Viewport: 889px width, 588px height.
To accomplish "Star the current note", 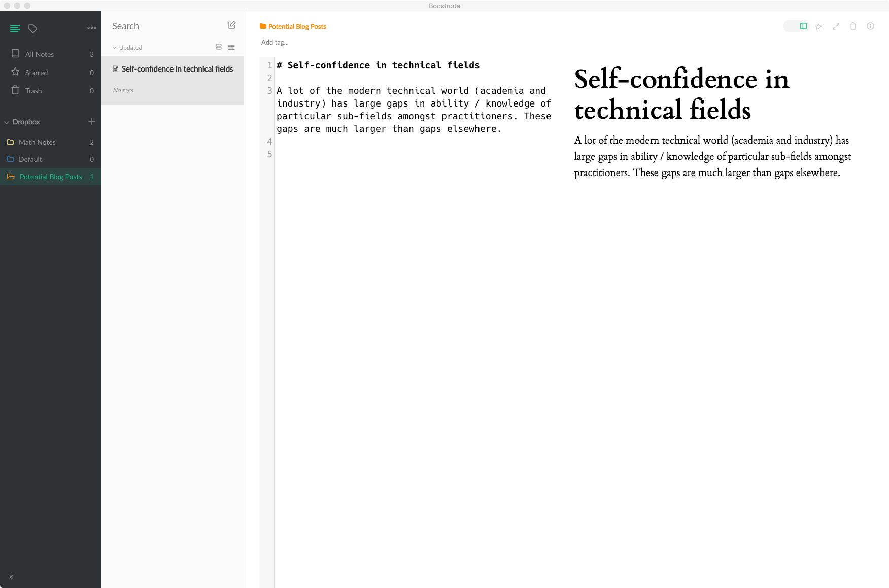I will tap(818, 26).
